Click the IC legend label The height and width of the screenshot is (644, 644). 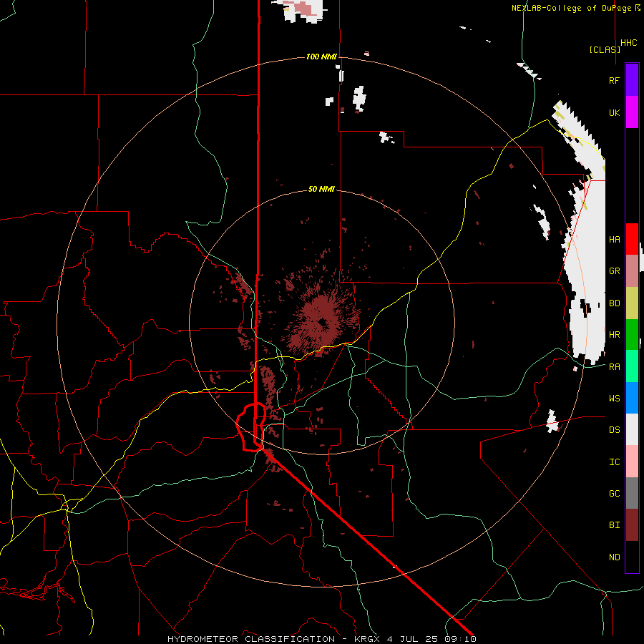[615, 462]
